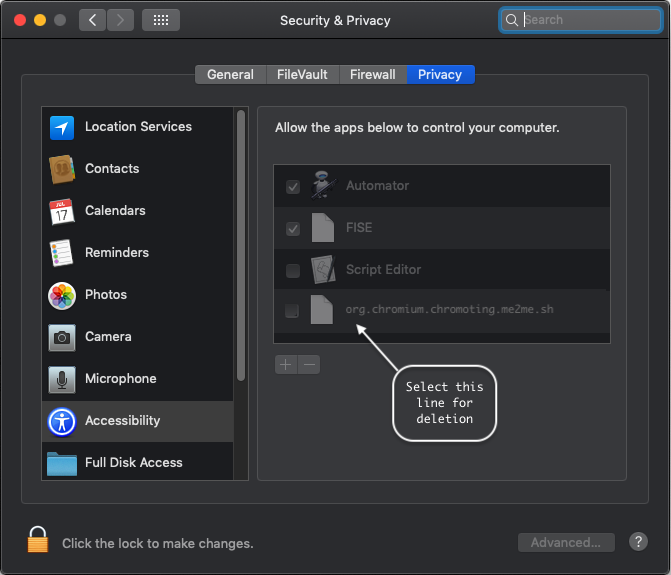
Task: Click the plus button to add app
Action: click(286, 365)
